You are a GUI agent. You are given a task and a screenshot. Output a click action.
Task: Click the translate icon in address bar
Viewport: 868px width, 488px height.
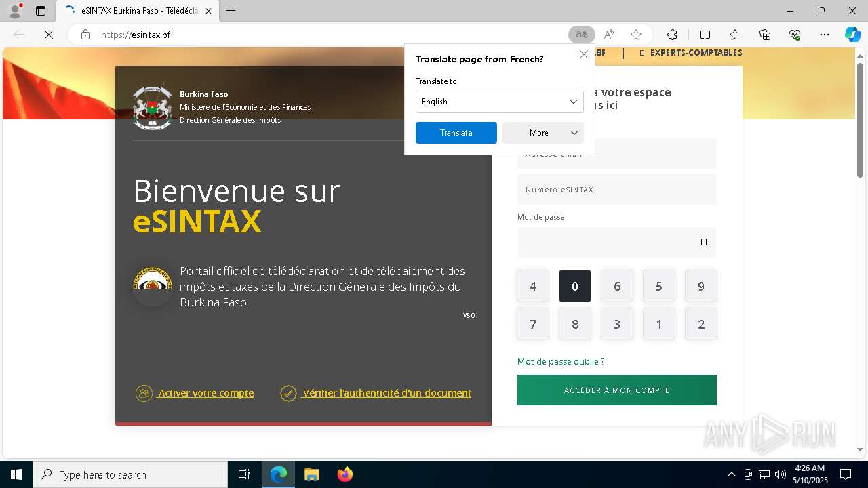(581, 35)
